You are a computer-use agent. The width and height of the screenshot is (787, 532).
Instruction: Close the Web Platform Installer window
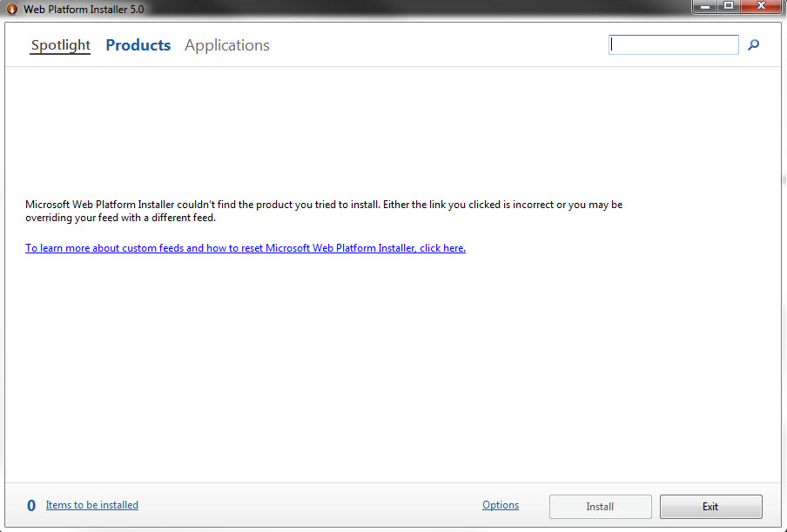pyautogui.click(x=761, y=6)
